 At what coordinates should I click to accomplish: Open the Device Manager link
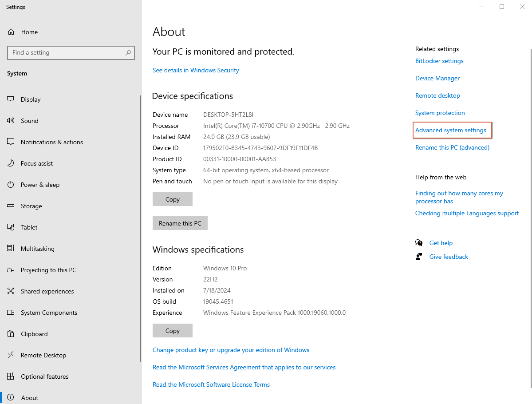[x=437, y=78]
